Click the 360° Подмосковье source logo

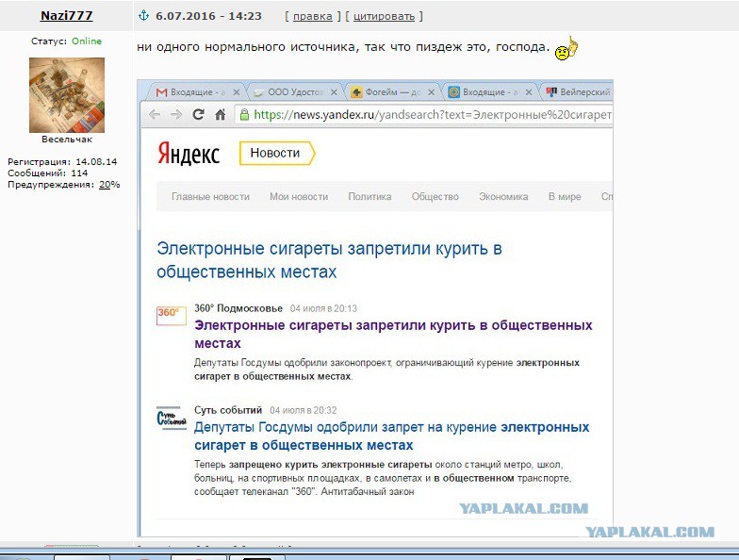click(x=172, y=315)
